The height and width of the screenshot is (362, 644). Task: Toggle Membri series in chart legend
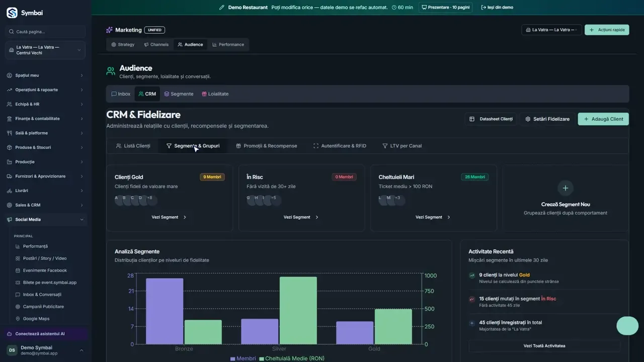click(x=243, y=358)
